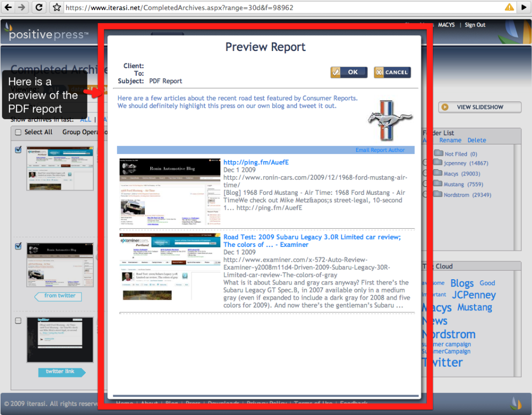Click the browser back arrow
Image resolution: width=532 pixels, height=415 pixels.
[x=8, y=7]
